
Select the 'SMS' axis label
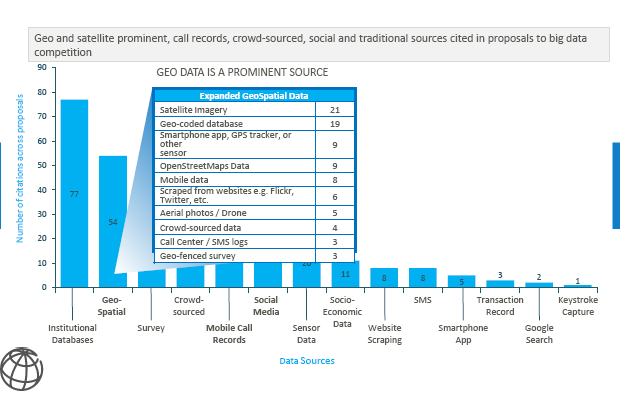(x=422, y=300)
